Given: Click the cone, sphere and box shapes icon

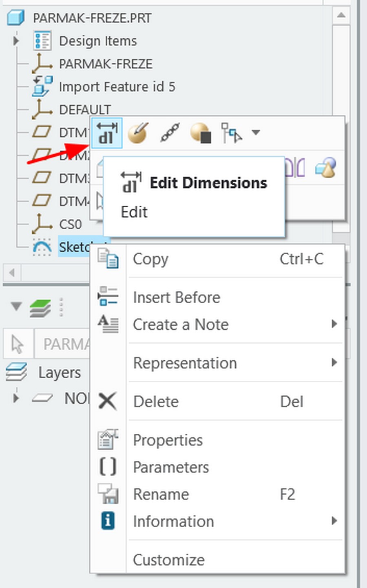Looking at the screenshot, I should (x=326, y=168).
